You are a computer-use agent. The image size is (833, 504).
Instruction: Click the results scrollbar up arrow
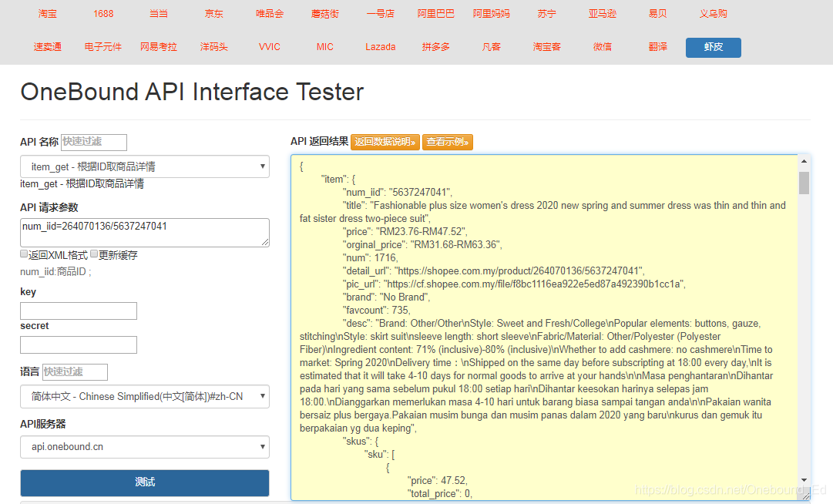tap(804, 161)
